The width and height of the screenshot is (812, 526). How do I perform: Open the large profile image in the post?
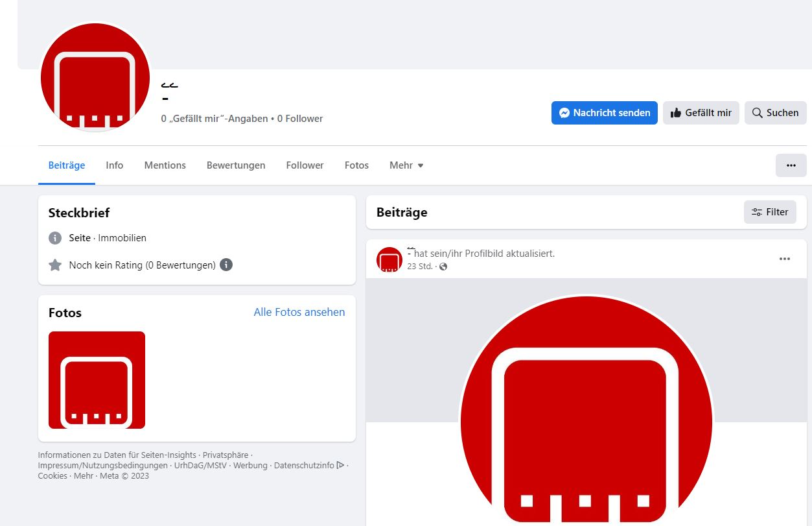click(x=586, y=412)
